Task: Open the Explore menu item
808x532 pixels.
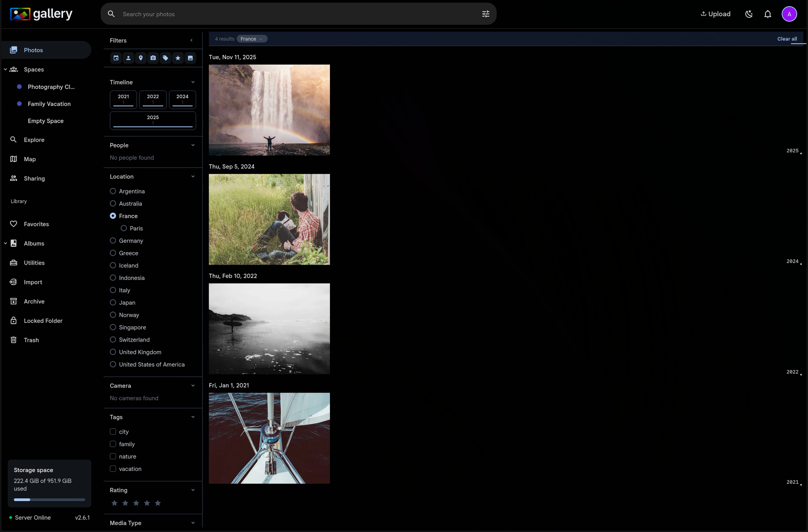Action: [x=34, y=139]
